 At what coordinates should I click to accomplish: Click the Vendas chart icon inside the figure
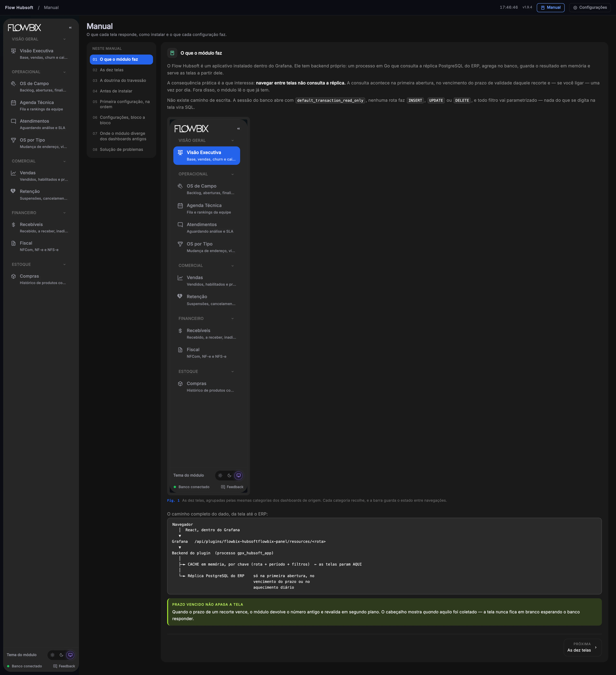[180, 278]
